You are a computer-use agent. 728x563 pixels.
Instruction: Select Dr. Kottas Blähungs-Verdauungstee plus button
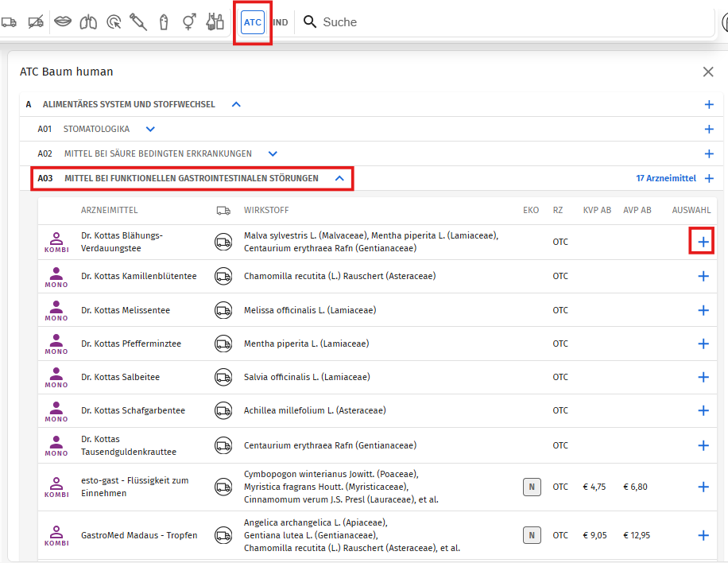click(703, 242)
